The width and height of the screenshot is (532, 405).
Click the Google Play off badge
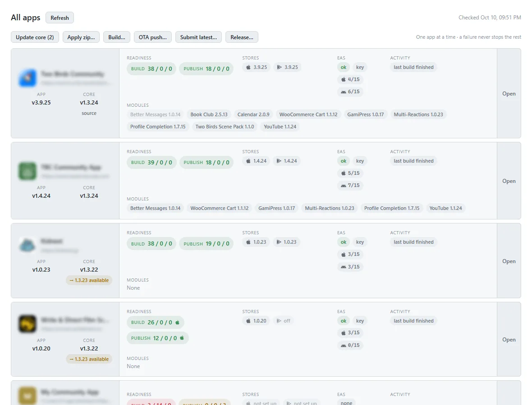283,321
